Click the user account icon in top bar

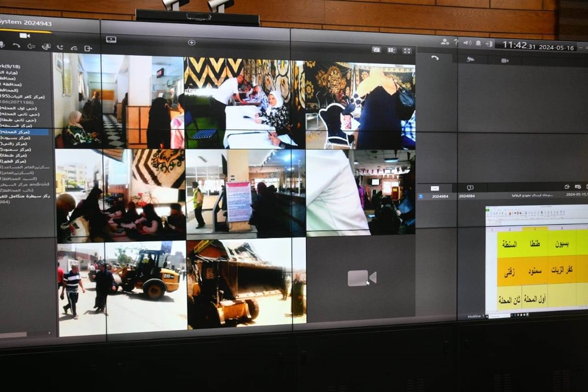pyautogui.click(x=445, y=42)
